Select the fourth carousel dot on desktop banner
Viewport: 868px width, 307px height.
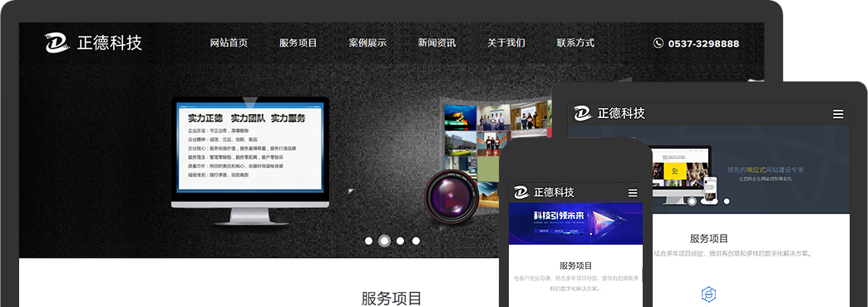click(x=416, y=241)
